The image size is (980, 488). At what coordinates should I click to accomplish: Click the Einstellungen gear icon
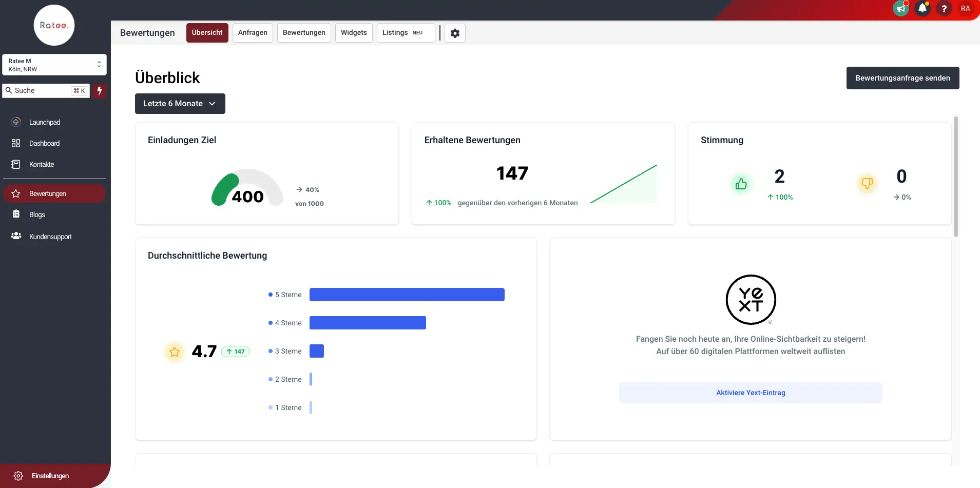18,476
